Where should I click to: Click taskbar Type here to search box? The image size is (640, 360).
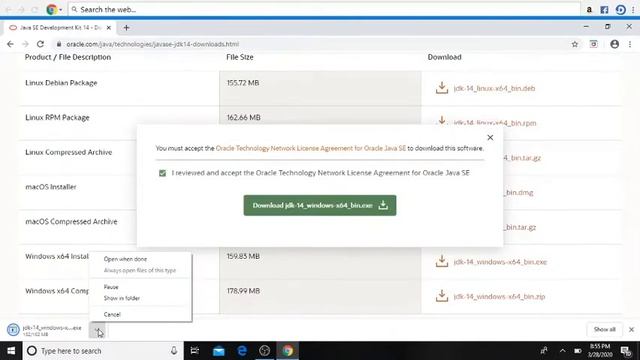[x=103, y=351]
